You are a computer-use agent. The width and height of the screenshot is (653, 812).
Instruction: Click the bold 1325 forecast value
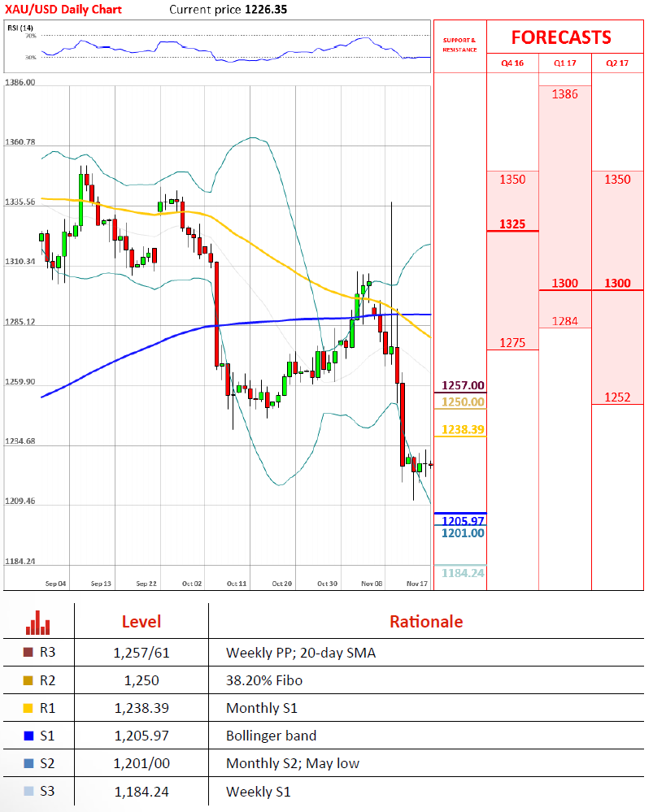point(512,224)
